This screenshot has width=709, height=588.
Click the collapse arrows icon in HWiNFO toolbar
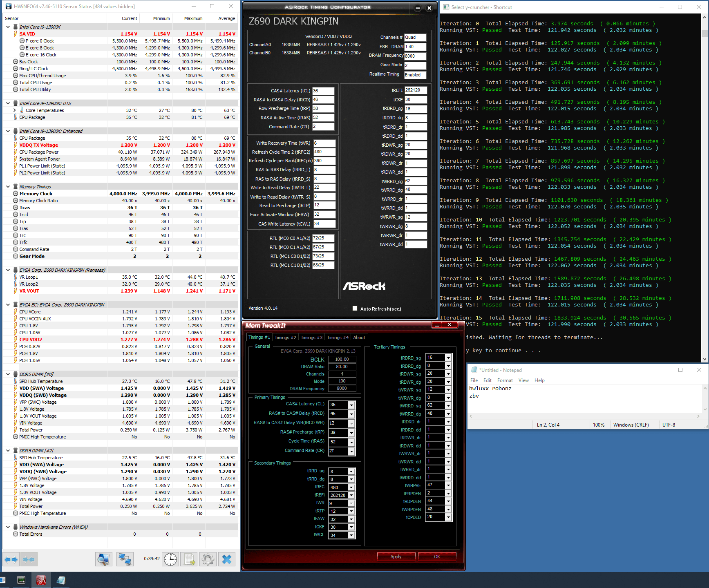29,559
